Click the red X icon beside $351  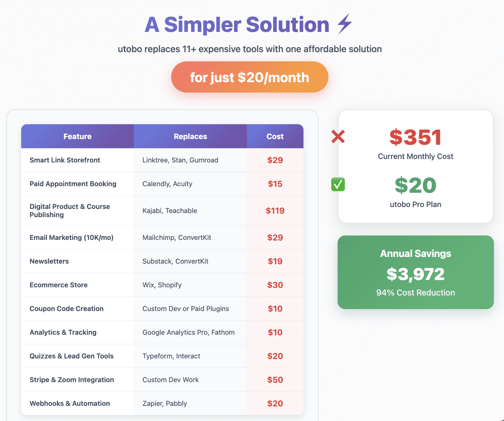coord(338,137)
